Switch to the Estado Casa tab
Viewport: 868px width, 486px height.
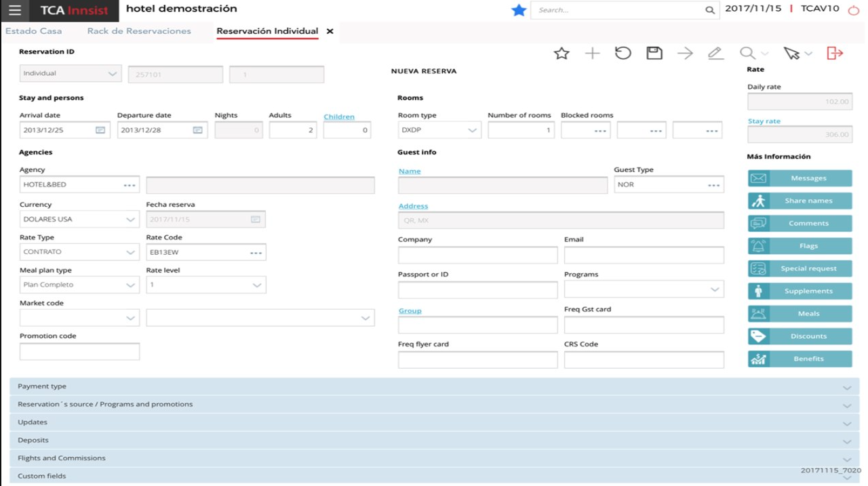[33, 31]
